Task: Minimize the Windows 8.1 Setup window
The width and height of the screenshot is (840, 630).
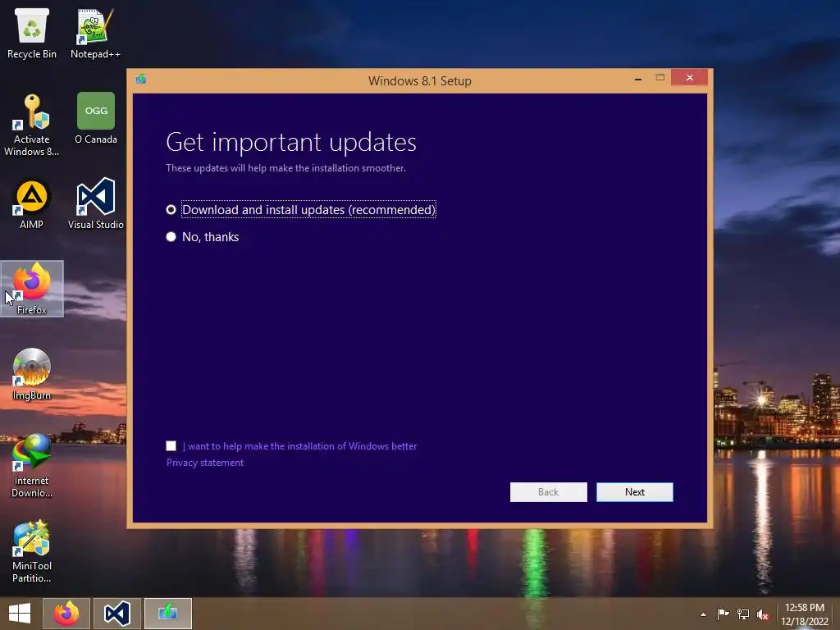Action: [x=637, y=80]
